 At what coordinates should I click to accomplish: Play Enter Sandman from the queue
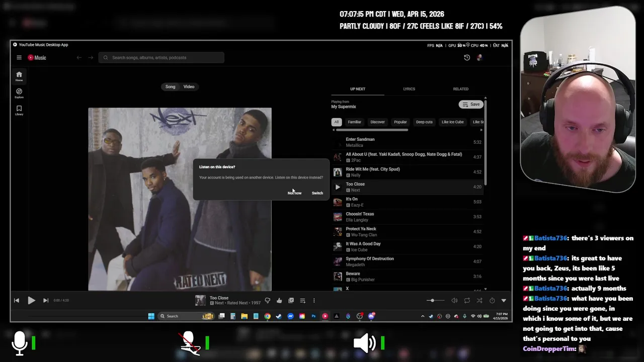[x=407, y=142]
